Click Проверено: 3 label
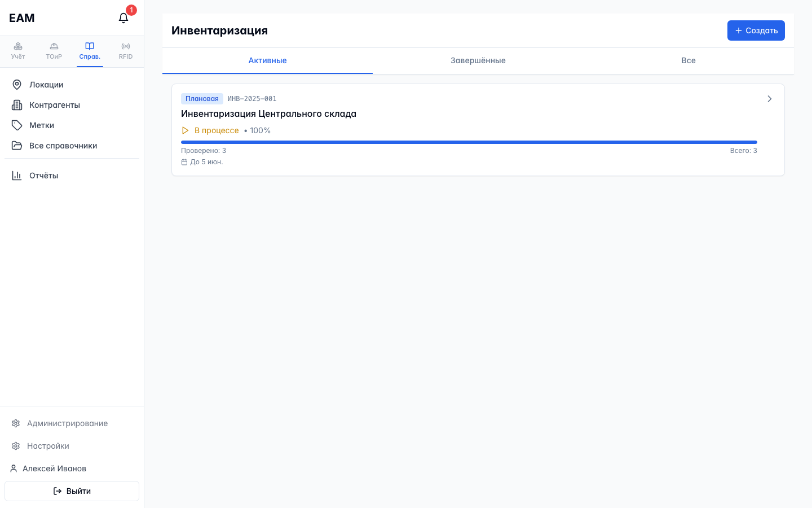This screenshot has height=508, width=812. pos(204,151)
